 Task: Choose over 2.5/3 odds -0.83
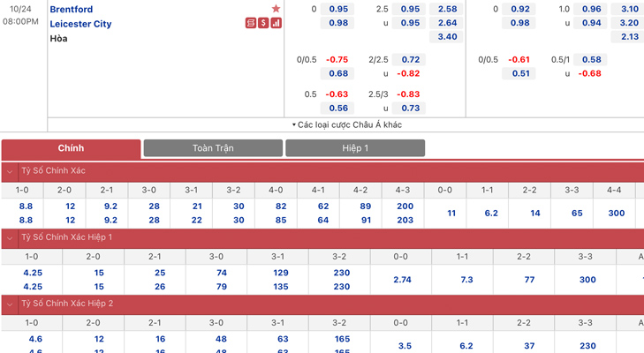point(409,94)
